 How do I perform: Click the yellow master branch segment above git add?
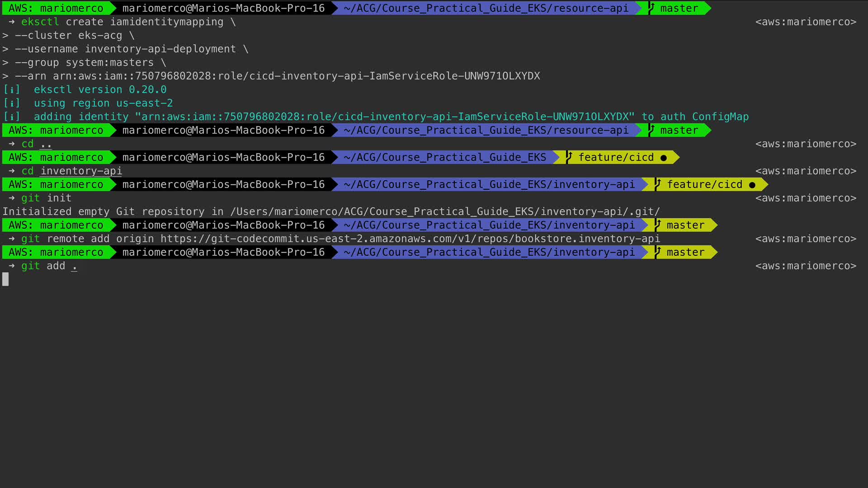(685, 252)
